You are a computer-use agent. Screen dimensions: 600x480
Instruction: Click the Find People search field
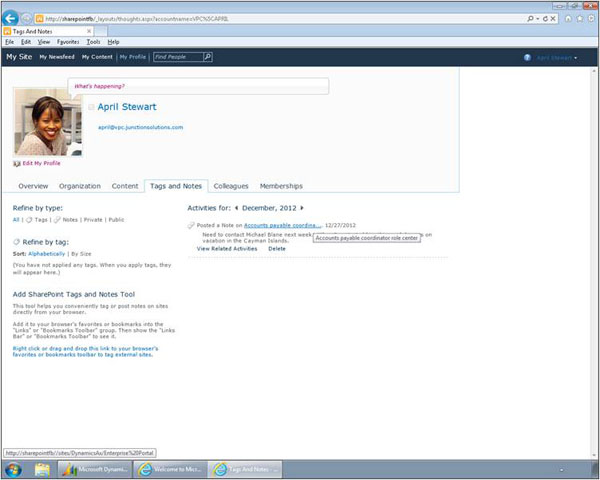point(178,57)
